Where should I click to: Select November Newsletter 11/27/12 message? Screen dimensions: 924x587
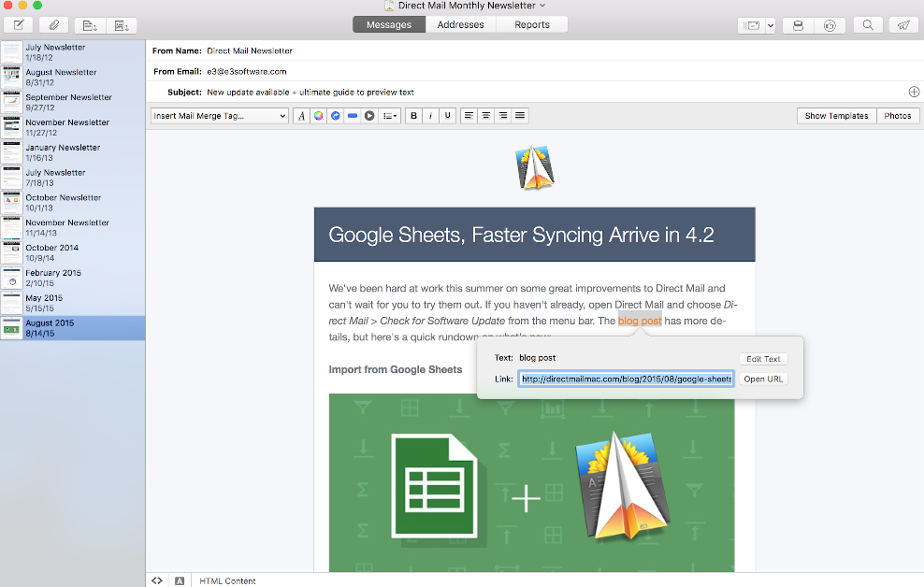[x=73, y=127]
